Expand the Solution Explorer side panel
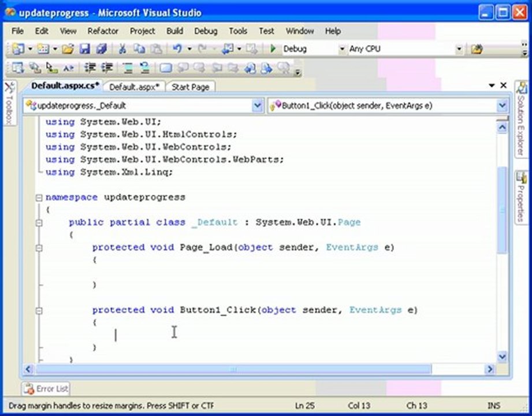Image resolution: width=532 pixels, height=416 pixels. pyautogui.click(x=521, y=120)
